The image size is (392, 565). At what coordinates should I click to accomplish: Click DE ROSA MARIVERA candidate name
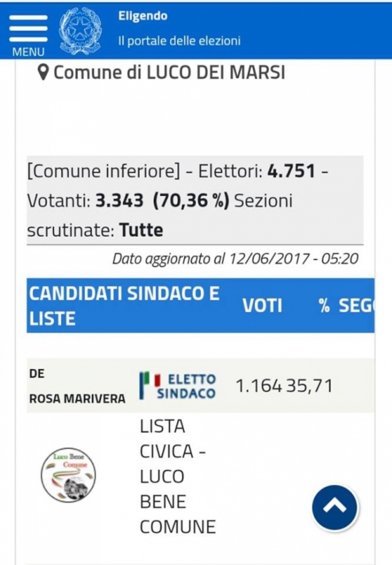pyautogui.click(x=77, y=386)
